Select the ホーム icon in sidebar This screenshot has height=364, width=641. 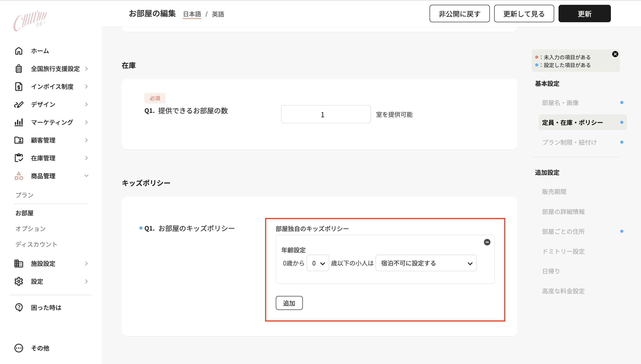click(x=19, y=51)
